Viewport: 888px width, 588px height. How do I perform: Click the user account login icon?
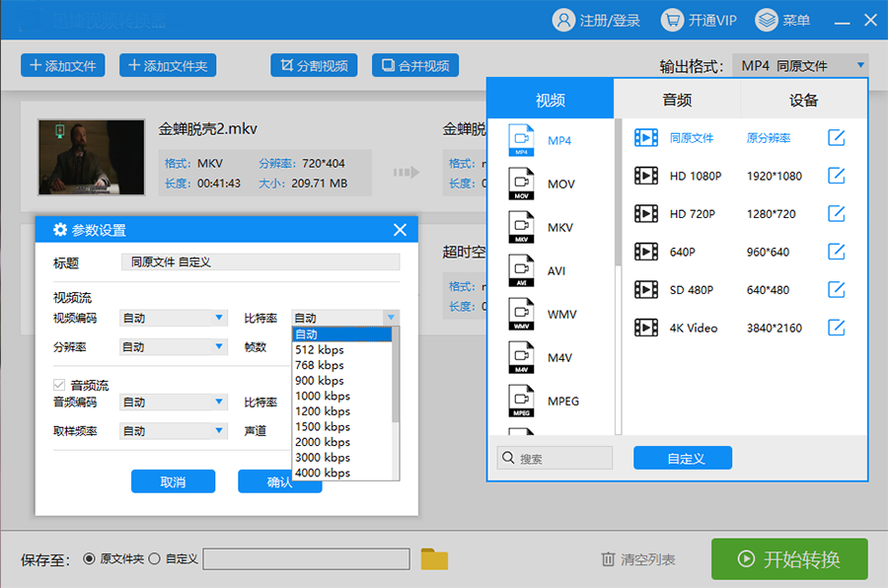click(x=563, y=21)
